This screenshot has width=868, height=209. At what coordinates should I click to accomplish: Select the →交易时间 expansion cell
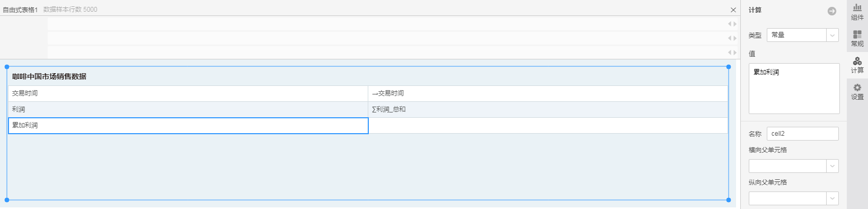[548, 93]
